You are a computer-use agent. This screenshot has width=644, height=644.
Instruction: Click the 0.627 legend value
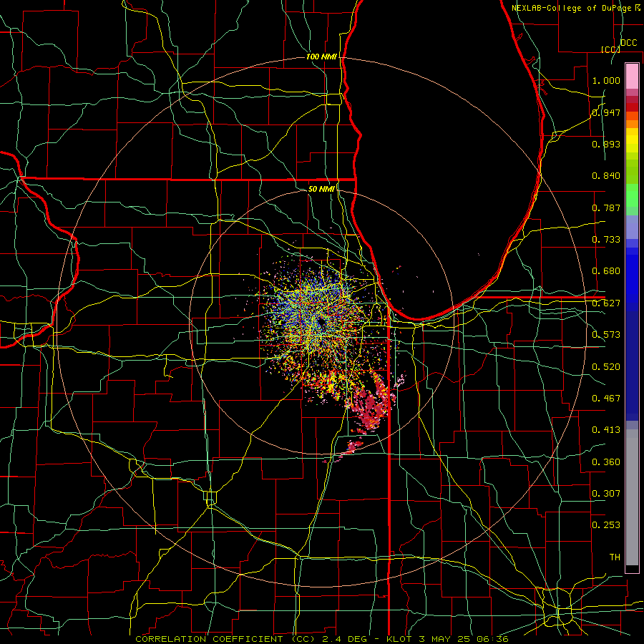pos(606,303)
